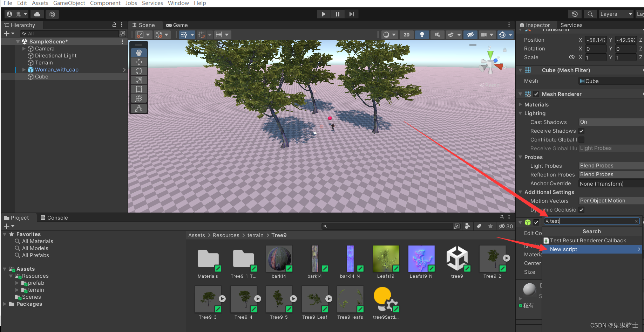Screen dimensions: 644x332
Task: Toggle Receive Shadows checkbox
Action: tap(582, 131)
